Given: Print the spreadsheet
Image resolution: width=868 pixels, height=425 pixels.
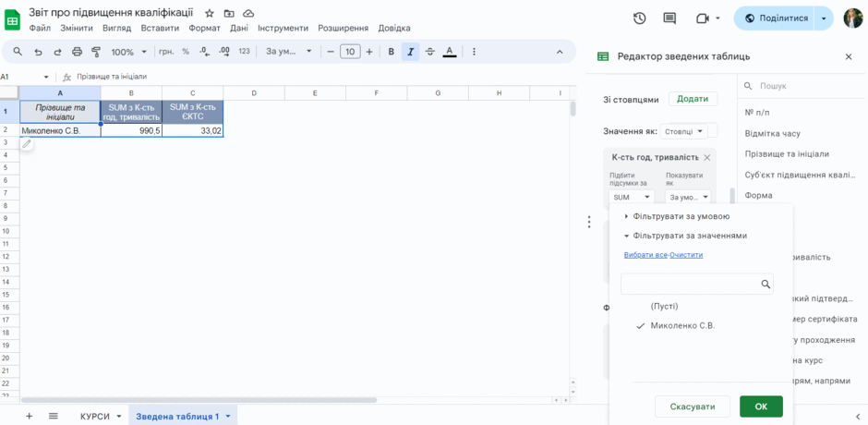Looking at the screenshot, I should click(78, 52).
